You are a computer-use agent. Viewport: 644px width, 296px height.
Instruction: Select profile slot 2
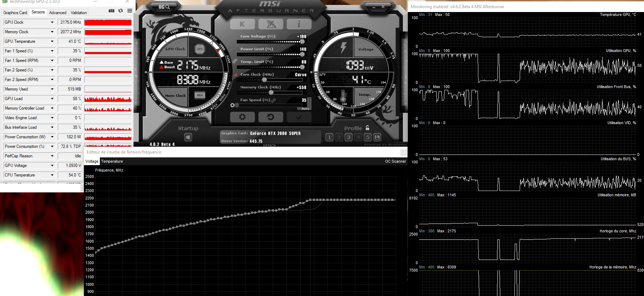tap(339, 137)
